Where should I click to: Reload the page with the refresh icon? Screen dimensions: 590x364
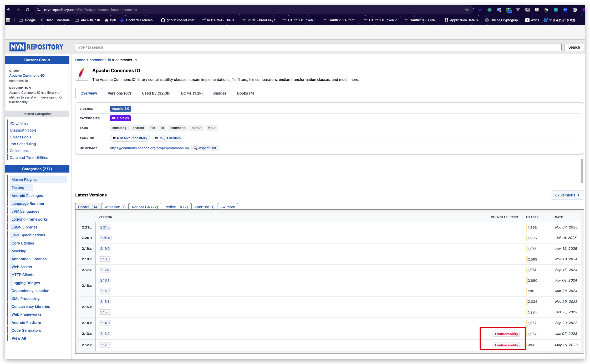point(28,10)
